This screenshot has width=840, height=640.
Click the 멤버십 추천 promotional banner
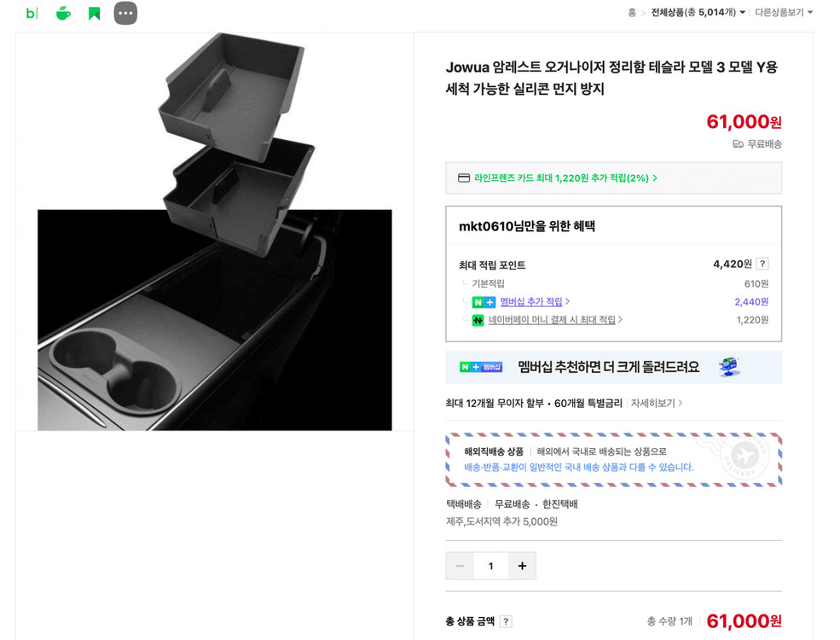click(613, 367)
